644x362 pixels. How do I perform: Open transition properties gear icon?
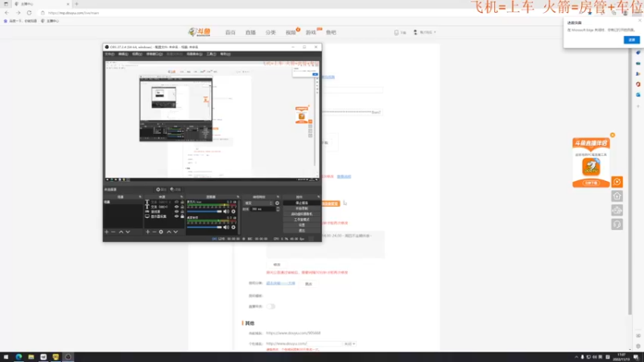click(x=277, y=204)
